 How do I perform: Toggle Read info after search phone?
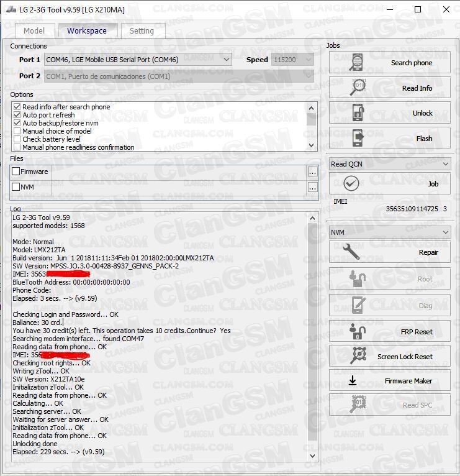[17, 107]
